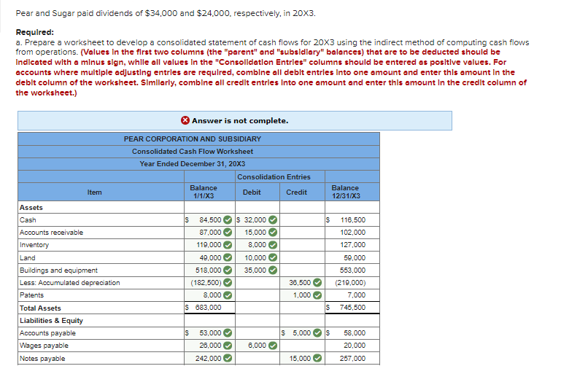Click the red X icon beside 'Answer is not complete'
This screenshot has width=588, height=366.
[185, 120]
